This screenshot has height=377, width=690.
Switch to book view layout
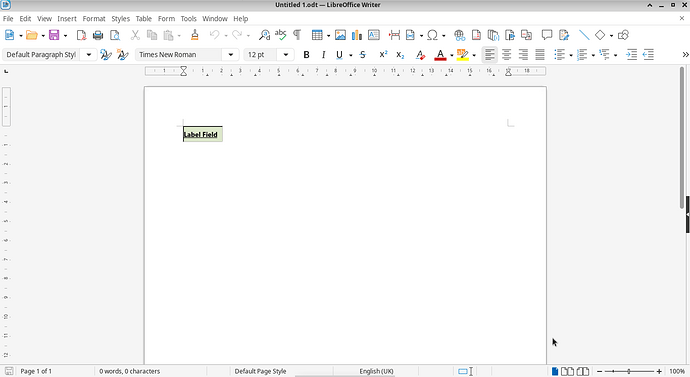[583, 371]
